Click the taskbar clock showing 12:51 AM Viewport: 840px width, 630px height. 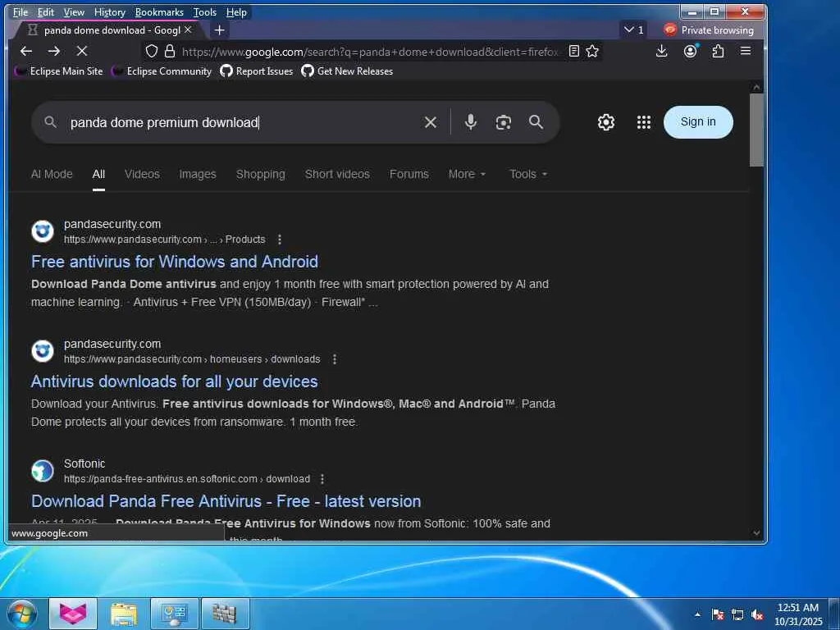click(x=798, y=614)
